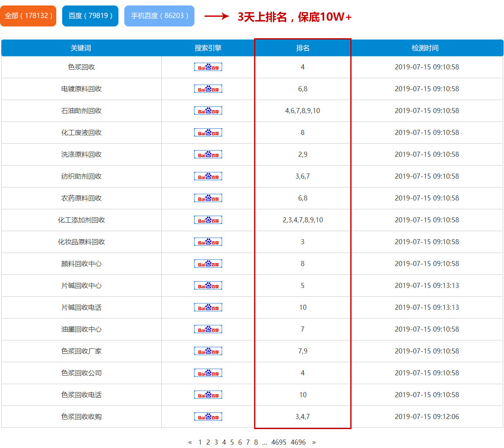This screenshot has height=448, width=504.
Task: Select keyword 色浆回收收购
Action: (81, 416)
